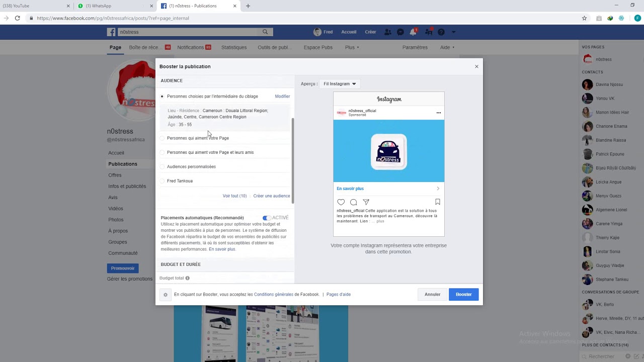Click the search magnifier icon in Facebook header
This screenshot has width=644, height=362.
point(265,32)
